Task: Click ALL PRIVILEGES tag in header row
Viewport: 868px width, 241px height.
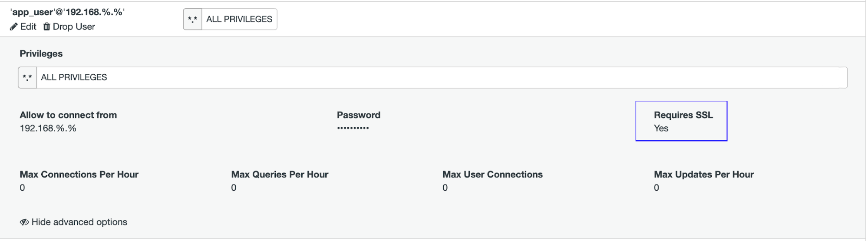Action: pos(239,20)
